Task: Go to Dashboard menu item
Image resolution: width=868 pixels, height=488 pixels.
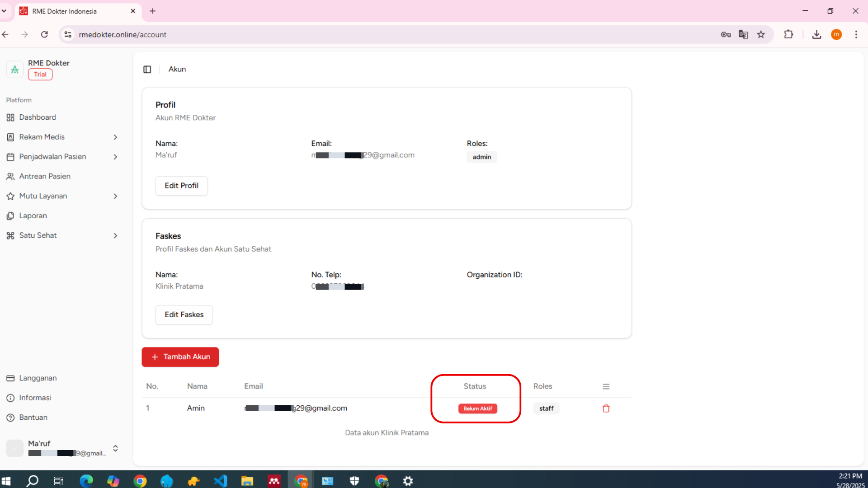Action: point(38,117)
